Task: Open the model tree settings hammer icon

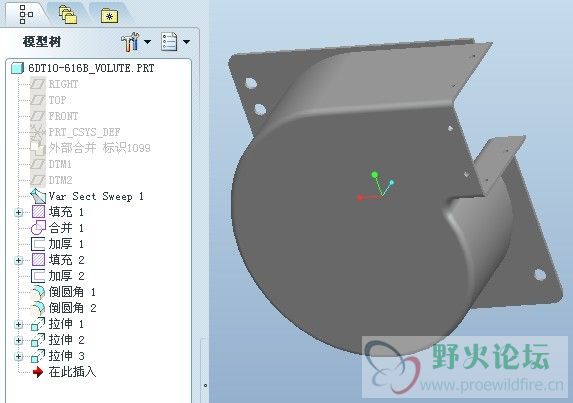Action: click(130, 42)
